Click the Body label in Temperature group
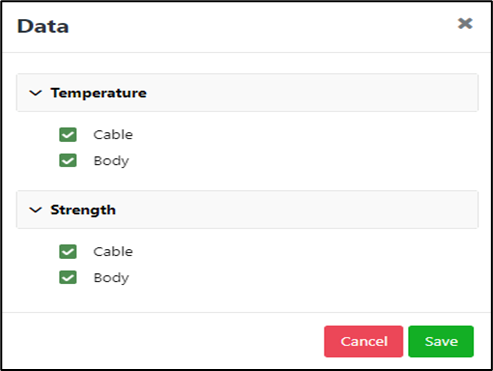This screenshot has width=493, height=371. point(111,161)
